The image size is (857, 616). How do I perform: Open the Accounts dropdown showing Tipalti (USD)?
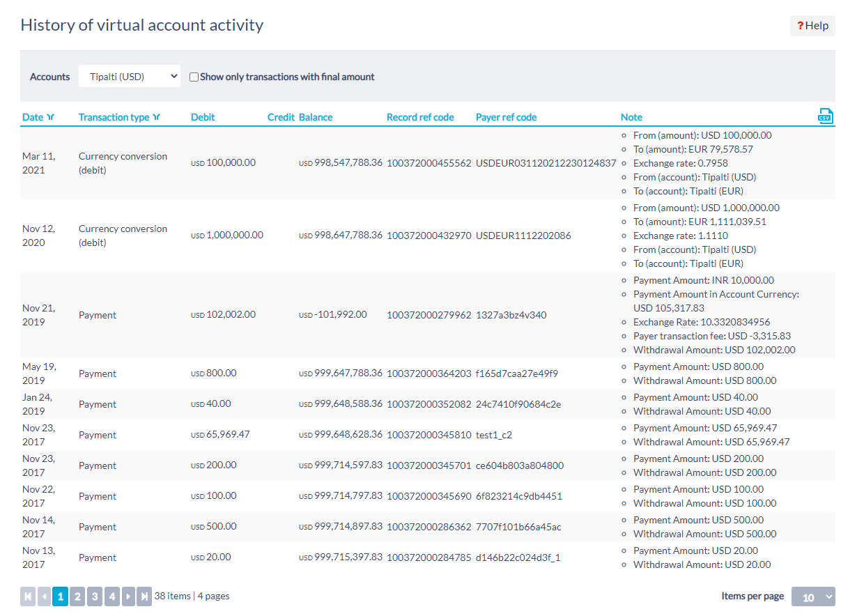pos(130,77)
